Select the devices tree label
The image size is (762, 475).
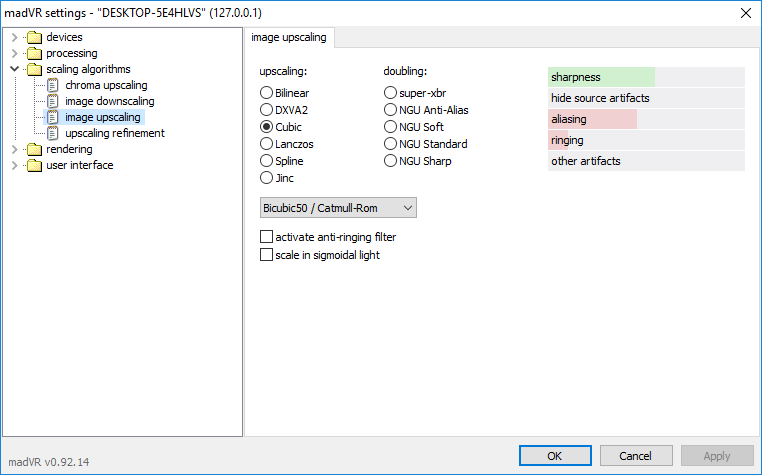pos(64,37)
